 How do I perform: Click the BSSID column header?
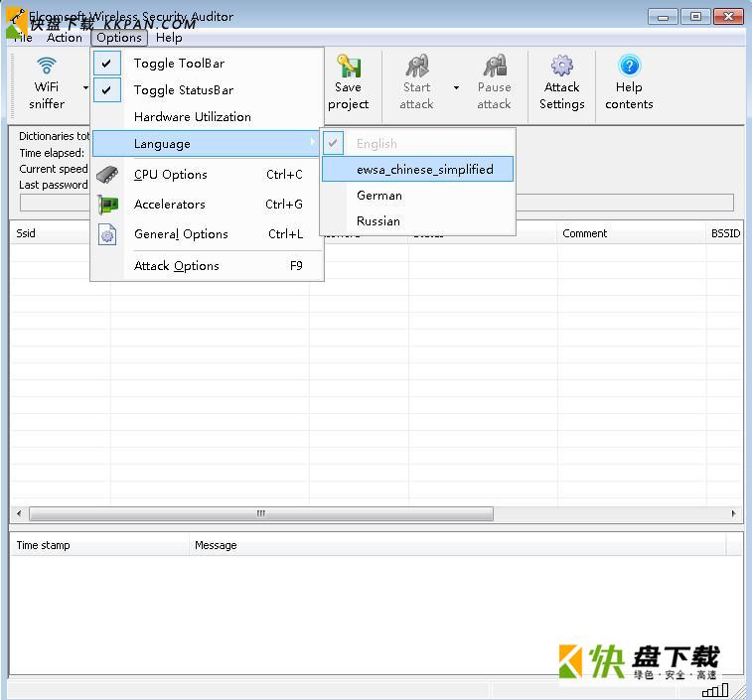click(x=725, y=233)
